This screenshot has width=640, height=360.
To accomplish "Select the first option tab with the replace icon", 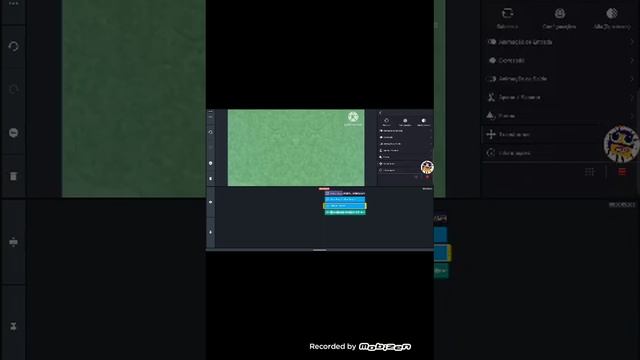I will 387,122.
